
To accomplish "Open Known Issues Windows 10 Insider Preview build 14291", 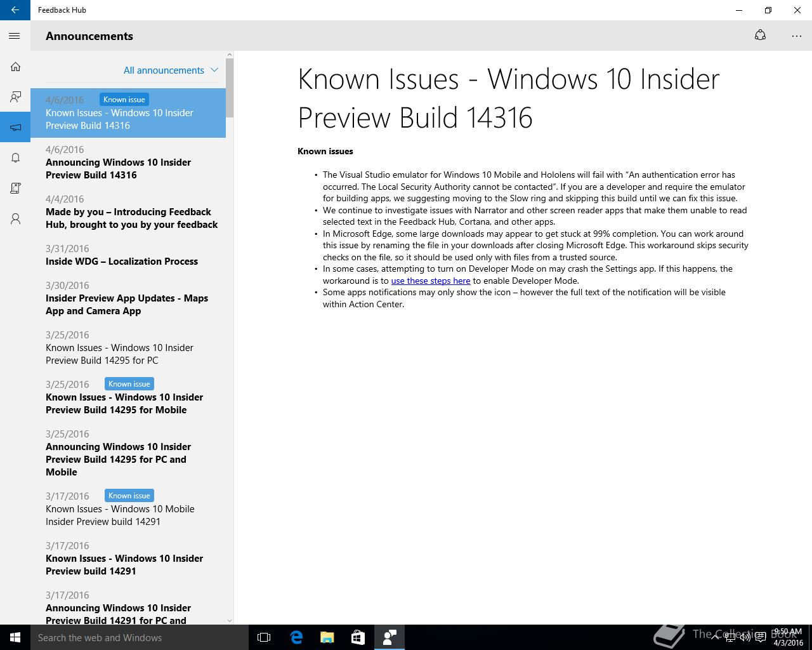I will tap(128, 558).
